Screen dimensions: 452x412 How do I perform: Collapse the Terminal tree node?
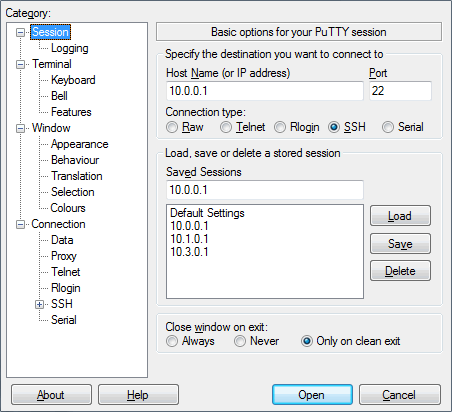(x=21, y=64)
